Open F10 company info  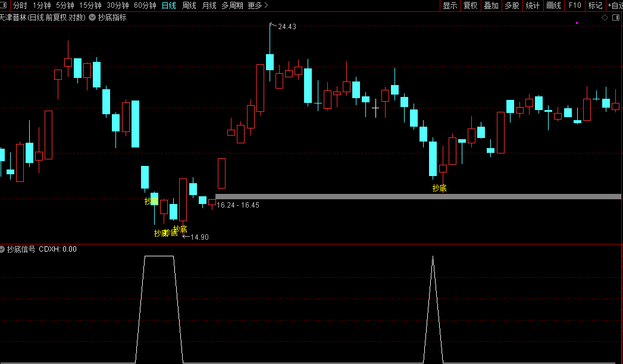click(x=575, y=5)
